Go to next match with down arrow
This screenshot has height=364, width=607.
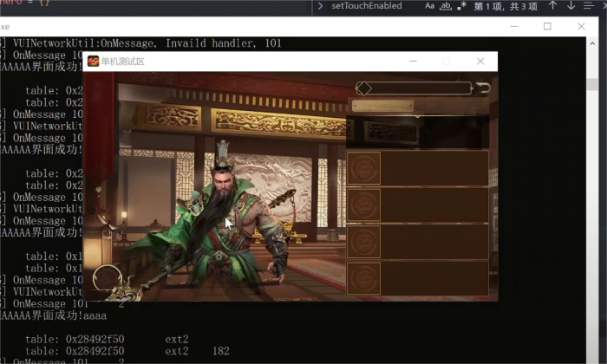pos(571,6)
